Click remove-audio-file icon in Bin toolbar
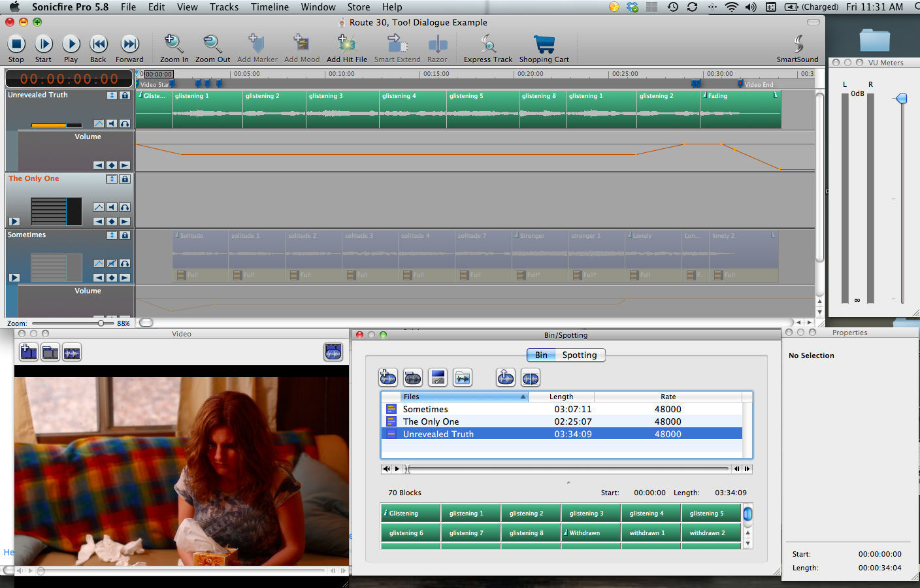This screenshot has width=920, height=588. [413, 378]
